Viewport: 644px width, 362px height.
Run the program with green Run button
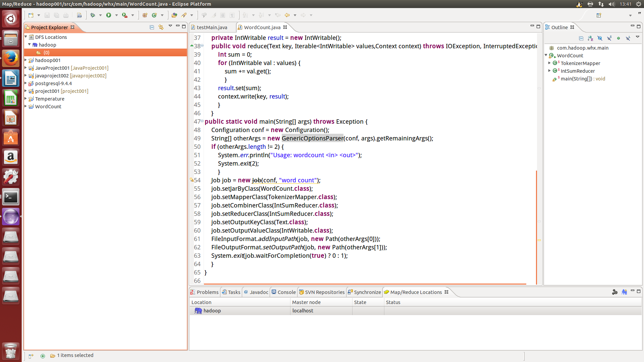click(109, 15)
